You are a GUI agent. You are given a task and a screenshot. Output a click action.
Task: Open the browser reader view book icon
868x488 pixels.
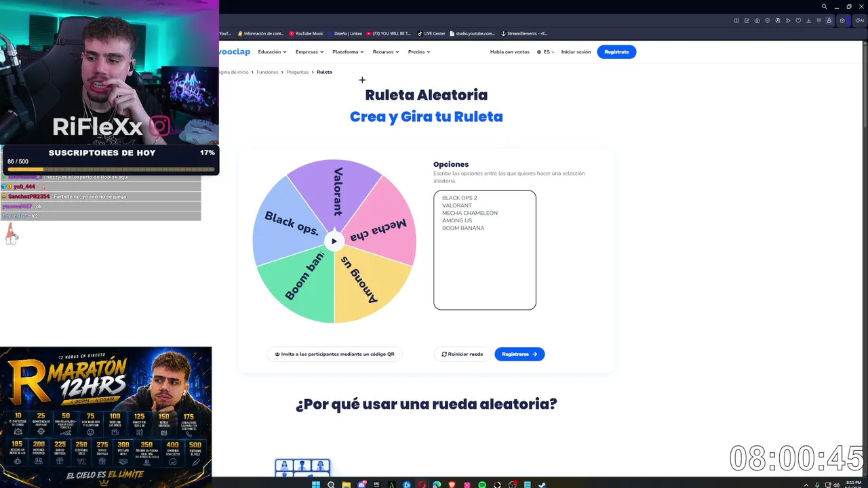tap(736, 21)
